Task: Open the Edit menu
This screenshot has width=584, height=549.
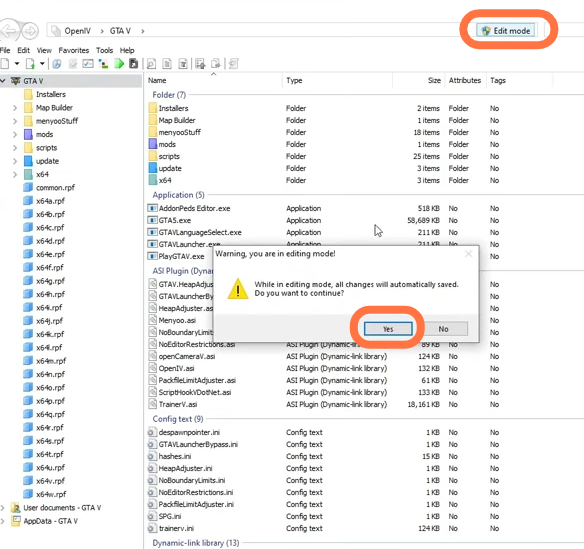Action: tap(23, 50)
